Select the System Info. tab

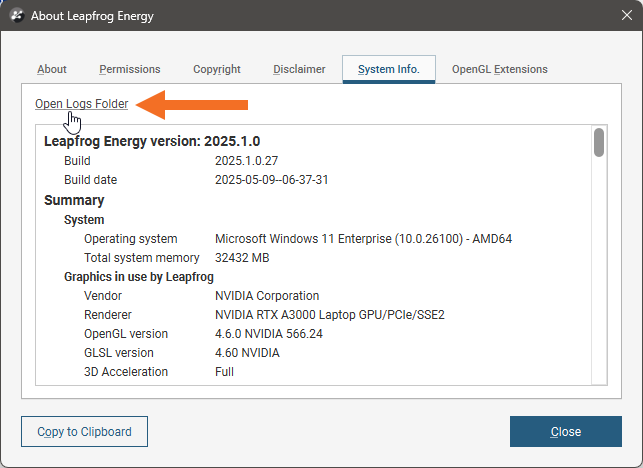388,69
